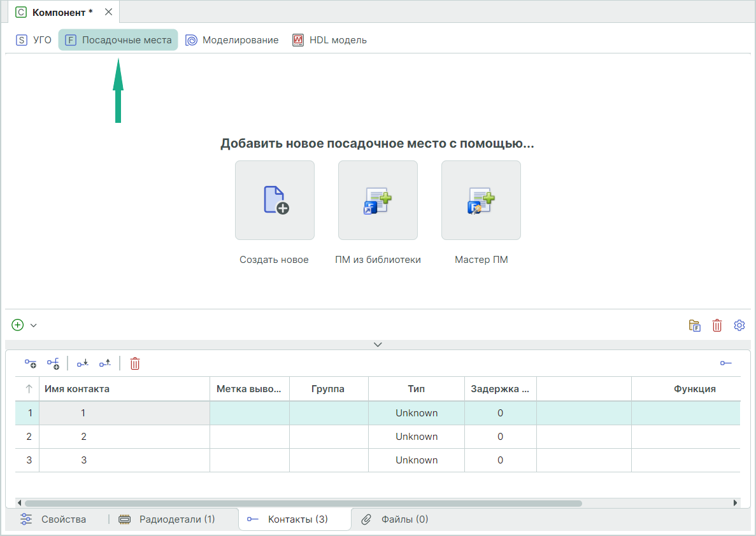Collapse the panel using the center chevron
Screen dimensions: 756x536
point(378,344)
